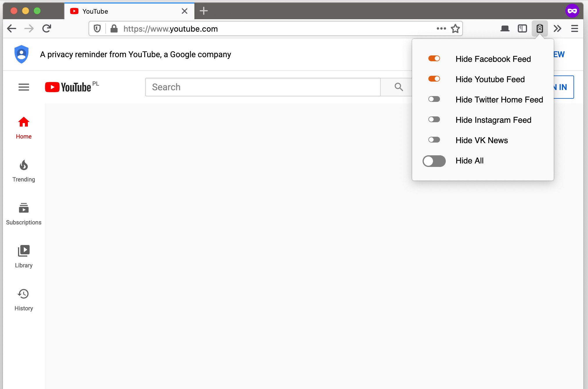The image size is (588, 389).
Task: Click the URL address bar
Action: tap(276, 29)
